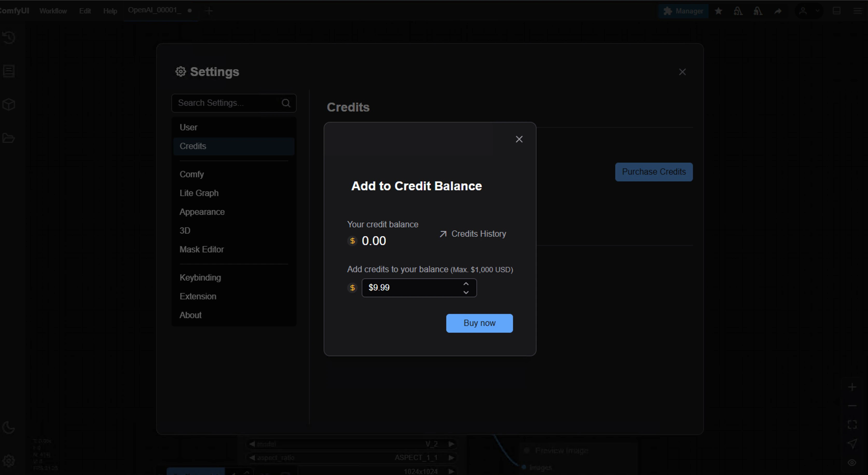
Task: Toggle dark theme with the moon icon
Action: point(8,428)
